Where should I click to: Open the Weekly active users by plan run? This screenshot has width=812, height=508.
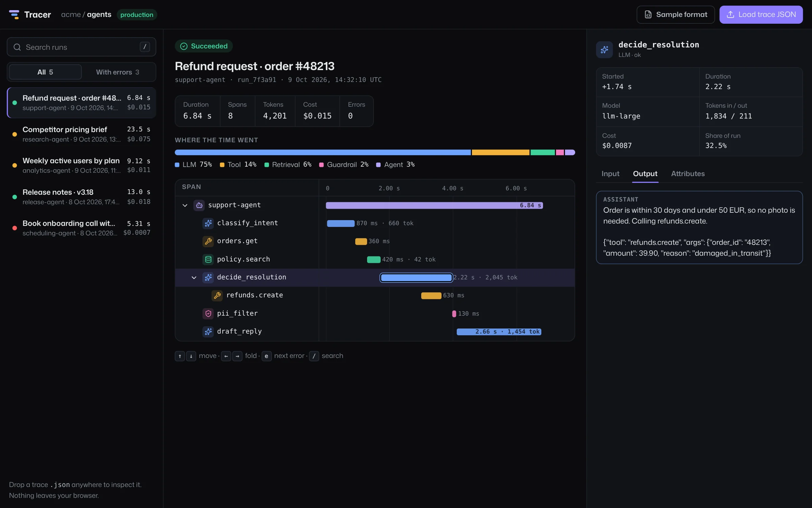pos(81,166)
